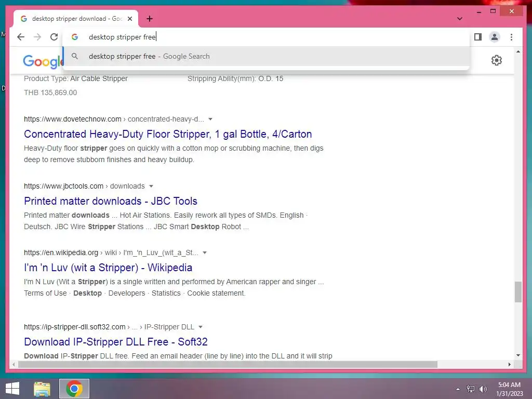Screen dimensions: 532x399
Task: Click the en.wikipedia.org URL breadcrumb
Action: [111, 253]
